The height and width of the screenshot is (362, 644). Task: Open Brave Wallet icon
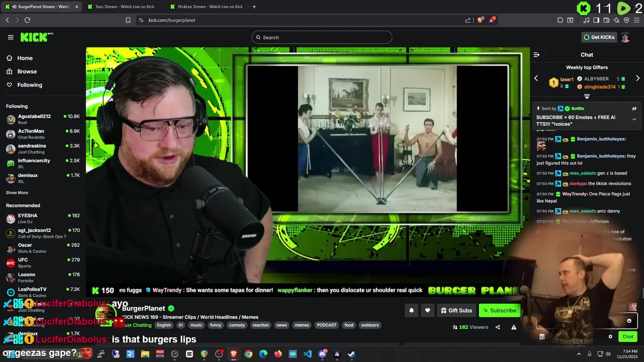607,20
